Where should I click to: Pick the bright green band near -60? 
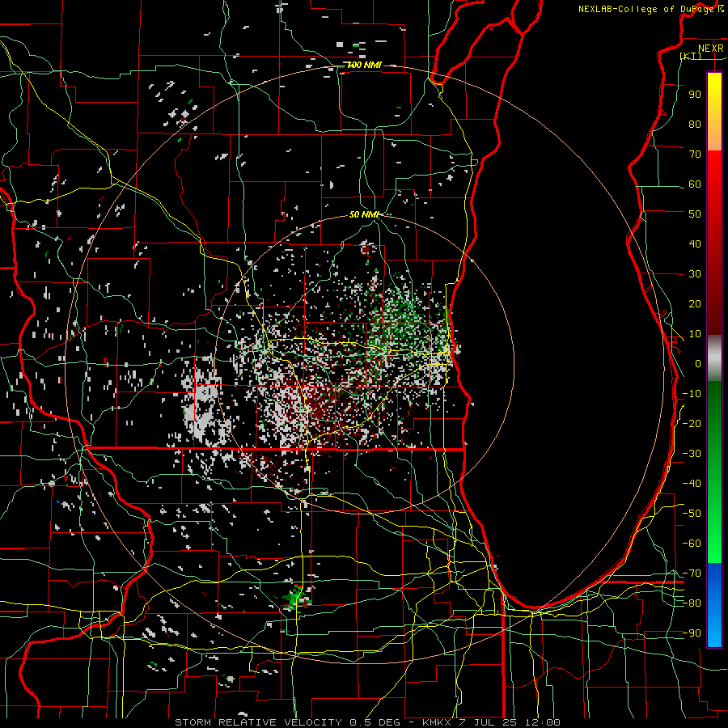coord(714,544)
